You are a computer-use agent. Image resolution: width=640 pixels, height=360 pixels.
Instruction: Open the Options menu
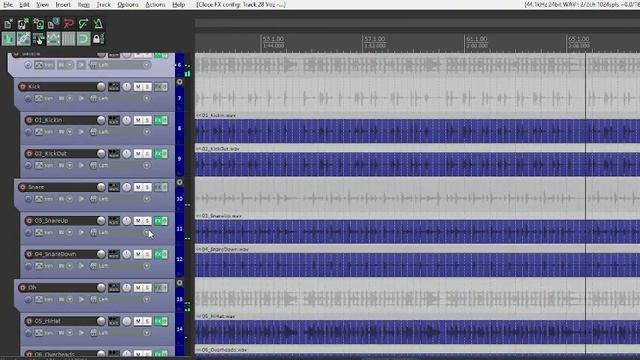point(128,4)
